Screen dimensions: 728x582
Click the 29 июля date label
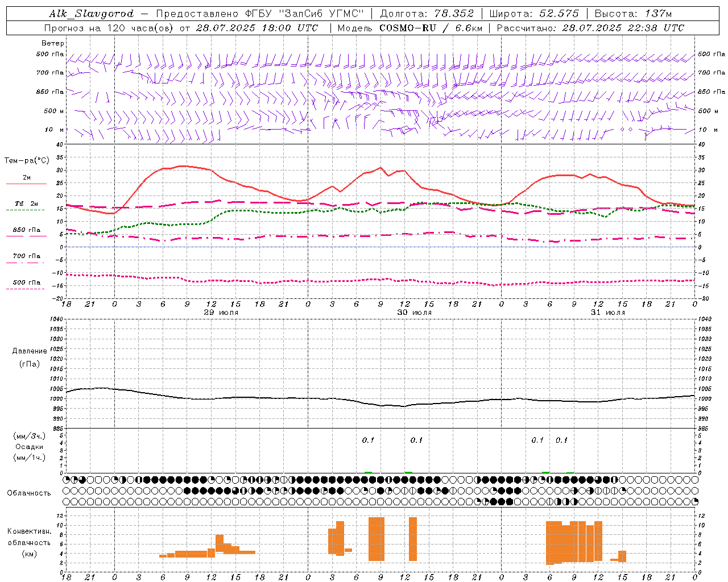[221, 313]
